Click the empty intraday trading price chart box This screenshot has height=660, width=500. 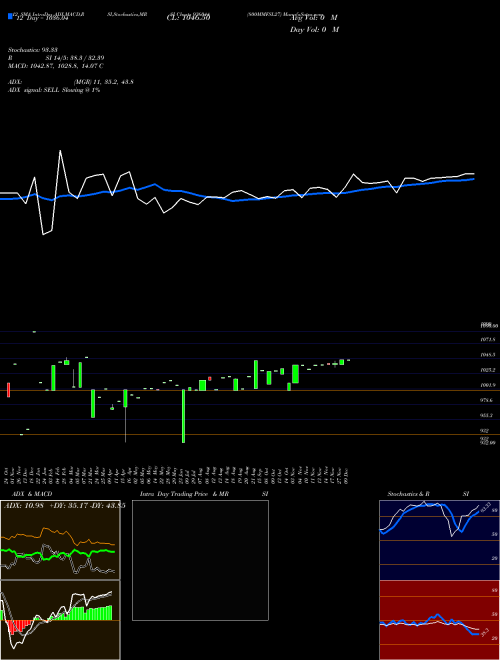pos(200,560)
